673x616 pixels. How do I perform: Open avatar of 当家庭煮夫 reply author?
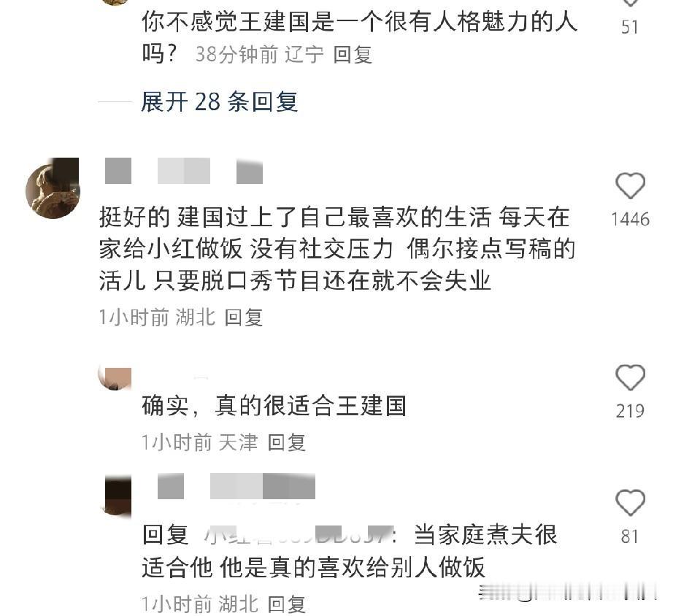click(116, 495)
